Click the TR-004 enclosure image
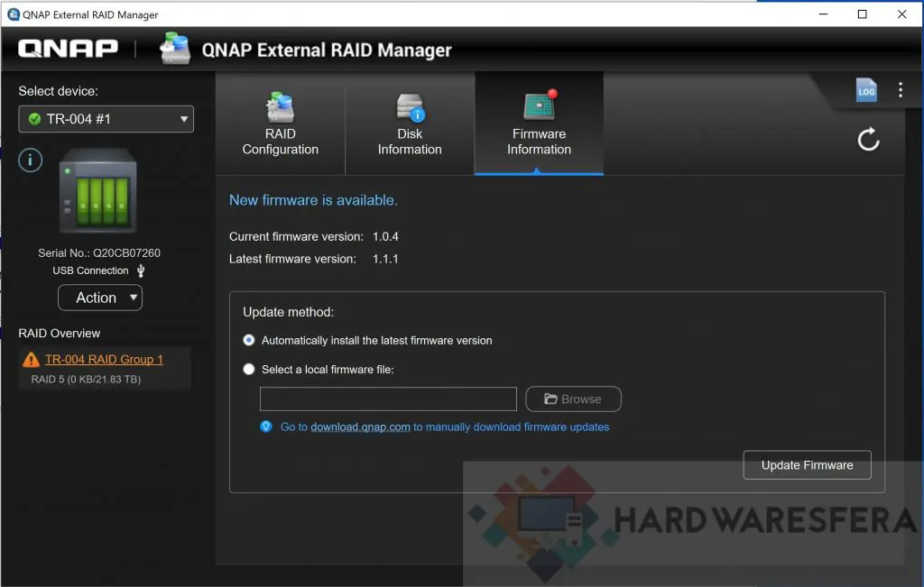 pyautogui.click(x=97, y=190)
